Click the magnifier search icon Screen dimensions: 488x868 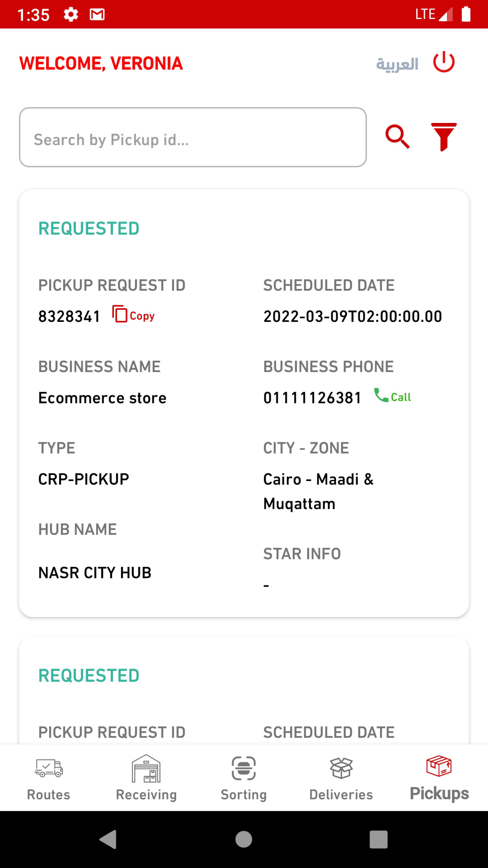tap(397, 137)
